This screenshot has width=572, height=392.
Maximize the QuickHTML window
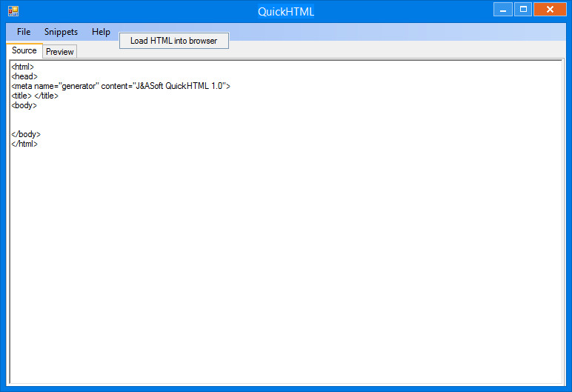pos(523,10)
